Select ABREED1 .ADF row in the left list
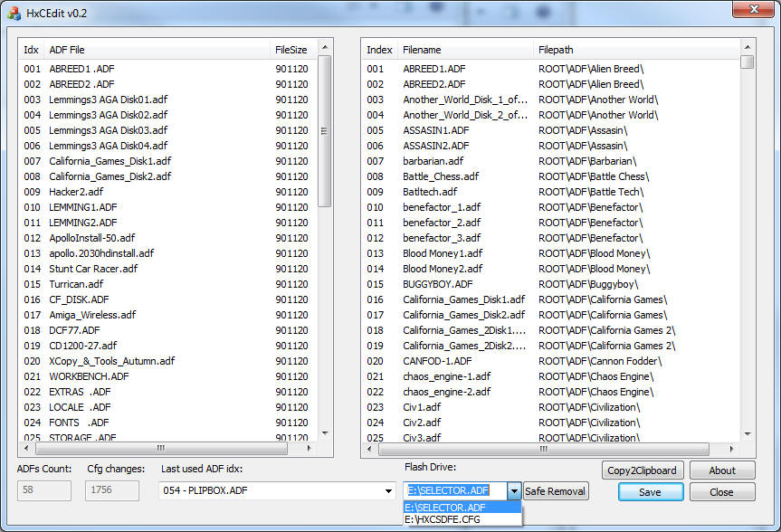The image size is (781, 532). [167, 69]
